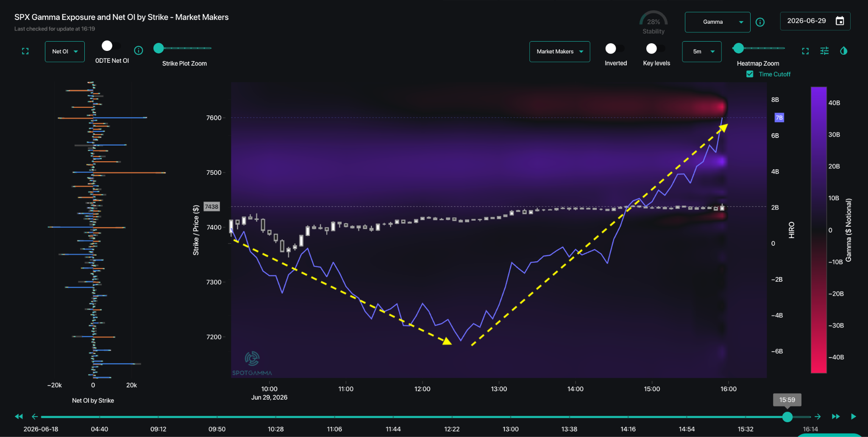Step timeline back one frame
This screenshot has height=437, width=868.
point(35,417)
